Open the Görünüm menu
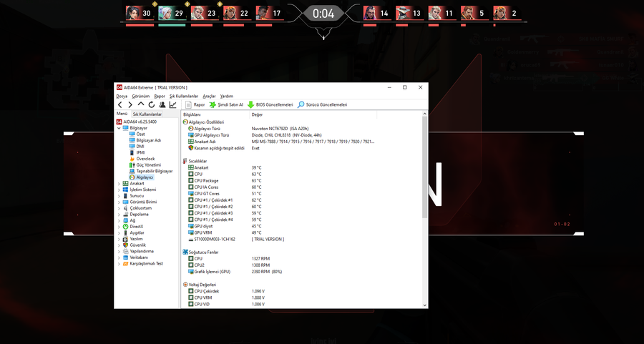This screenshot has height=344, width=644. pyautogui.click(x=141, y=96)
